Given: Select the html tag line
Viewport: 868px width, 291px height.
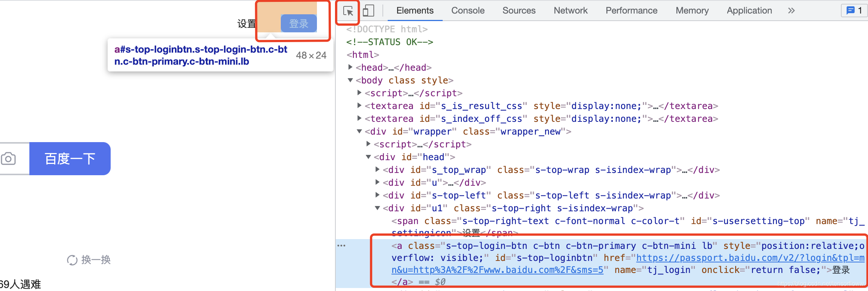Looking at the screenshot, I should click(x=363, y=55).
